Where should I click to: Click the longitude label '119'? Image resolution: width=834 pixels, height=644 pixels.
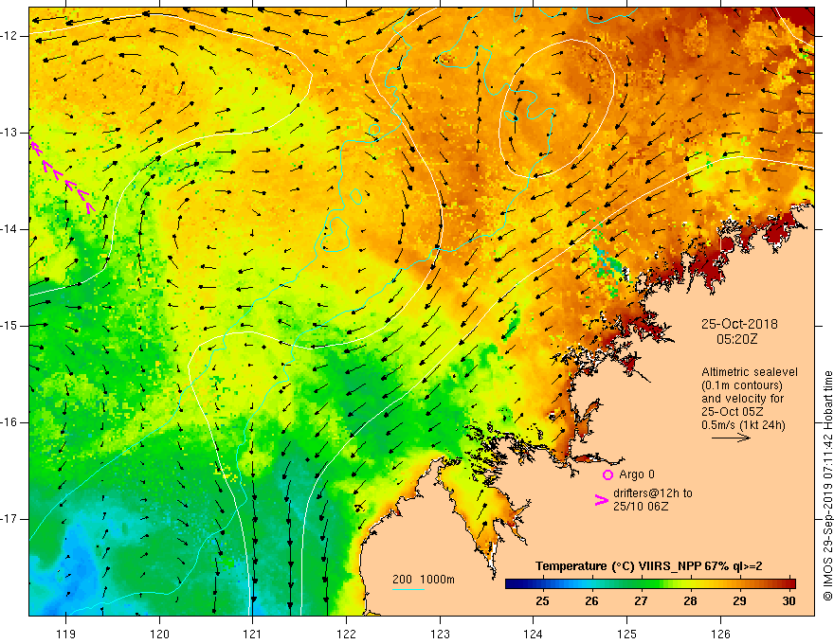[66, 634]
